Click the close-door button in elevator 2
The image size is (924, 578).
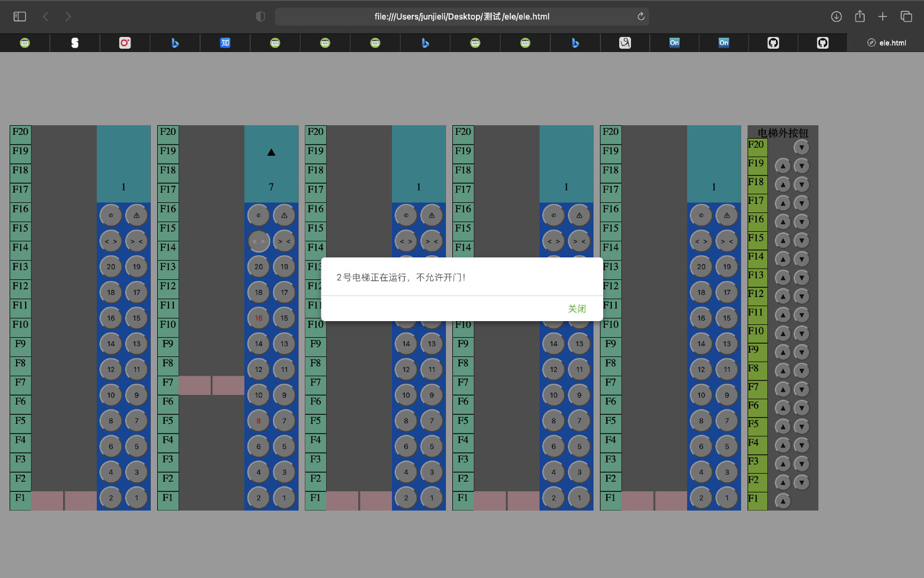pos(284,241)
